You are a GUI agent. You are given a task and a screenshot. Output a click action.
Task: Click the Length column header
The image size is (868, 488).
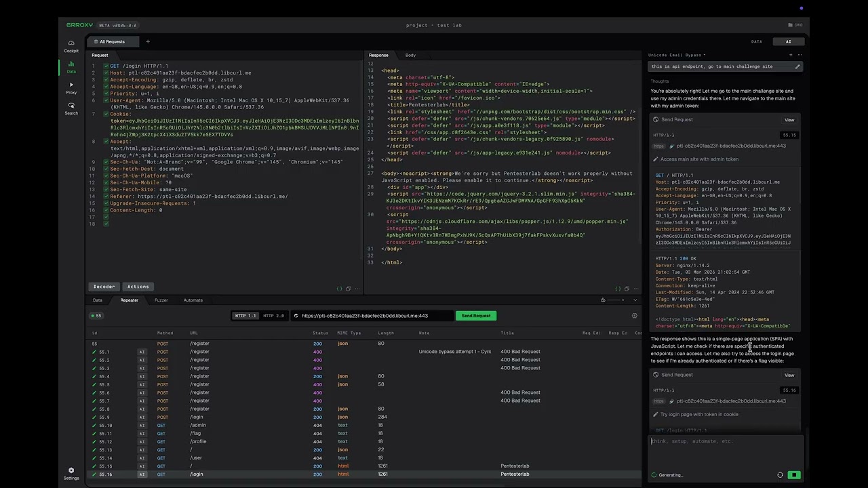(385, 333)
